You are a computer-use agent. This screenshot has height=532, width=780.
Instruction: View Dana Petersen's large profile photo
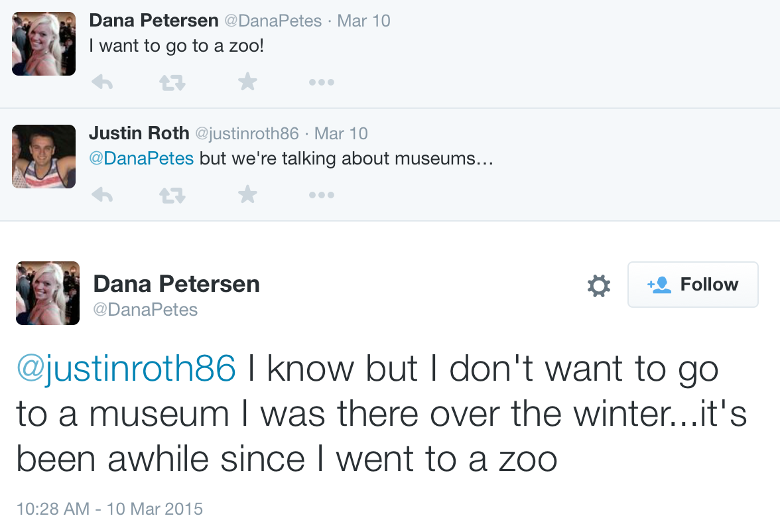[x=48, y=293]
